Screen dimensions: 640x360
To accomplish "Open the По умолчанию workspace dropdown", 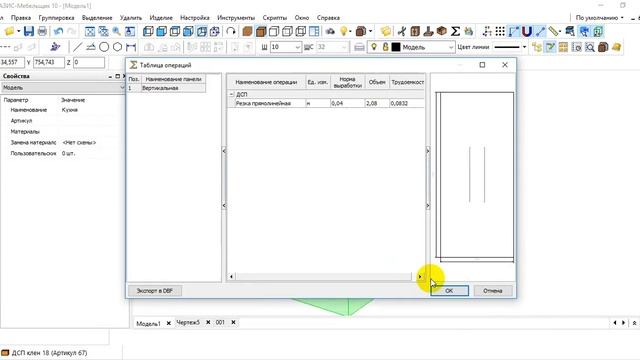I will pyautogui.click(x=599, y=18).
